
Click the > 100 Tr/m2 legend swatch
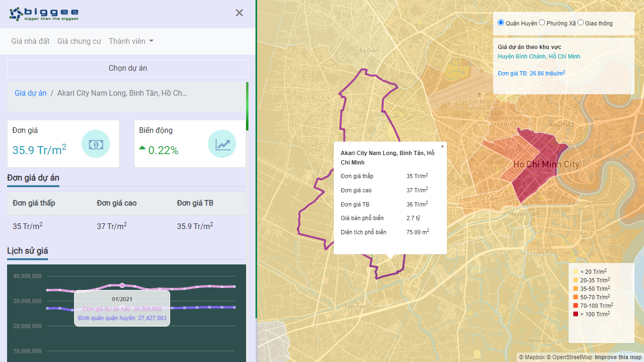(575, 314)
